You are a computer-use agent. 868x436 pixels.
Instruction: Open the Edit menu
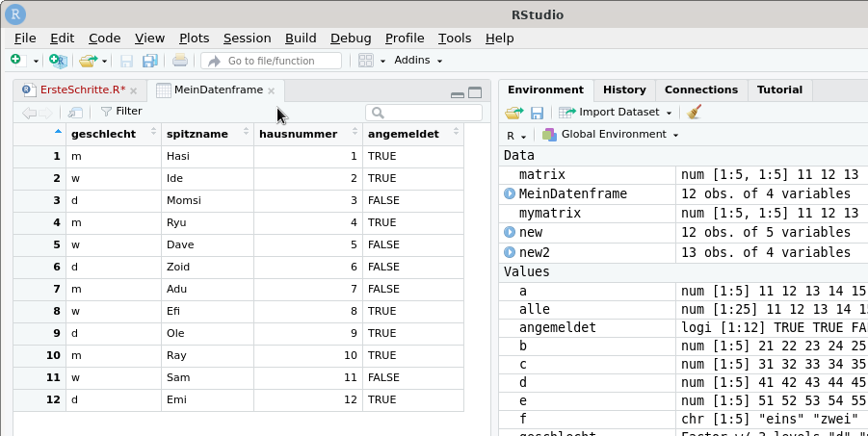click(62, 38)
